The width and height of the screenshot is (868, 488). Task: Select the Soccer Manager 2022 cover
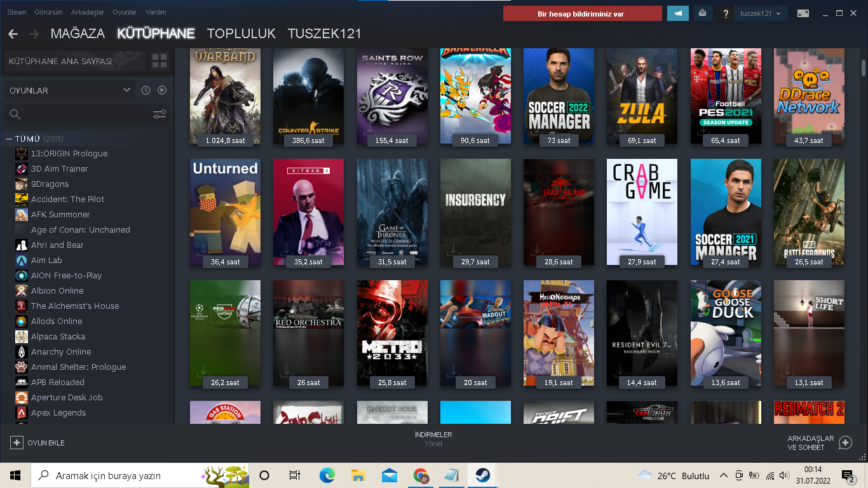pyautogui.click(x=559, y=96)
